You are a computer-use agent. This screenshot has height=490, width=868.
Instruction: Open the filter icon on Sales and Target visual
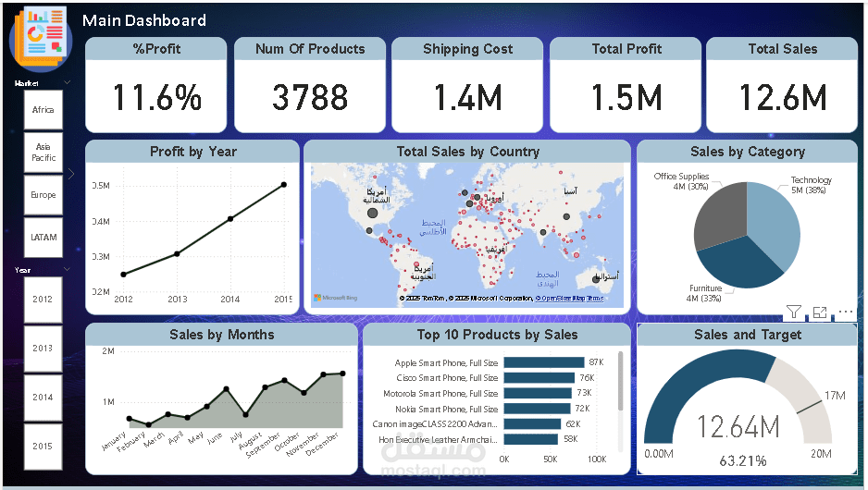pyautogui.click(x=793, y=312)
